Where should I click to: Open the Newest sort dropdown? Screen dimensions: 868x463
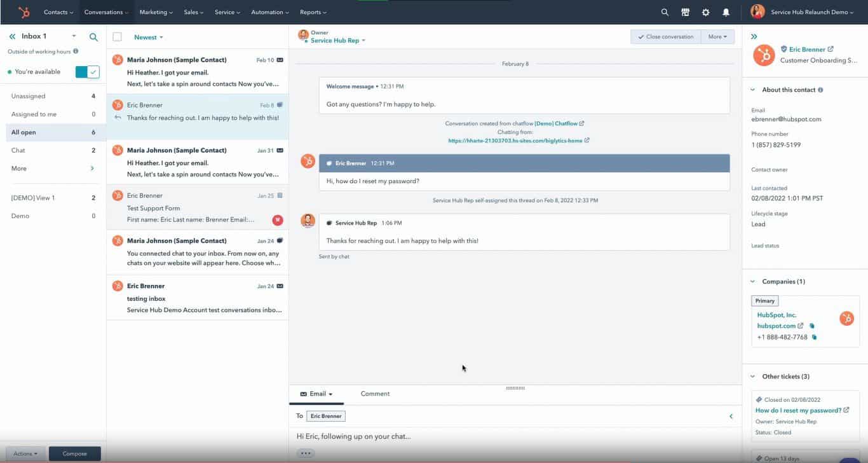tap(148, 38)
